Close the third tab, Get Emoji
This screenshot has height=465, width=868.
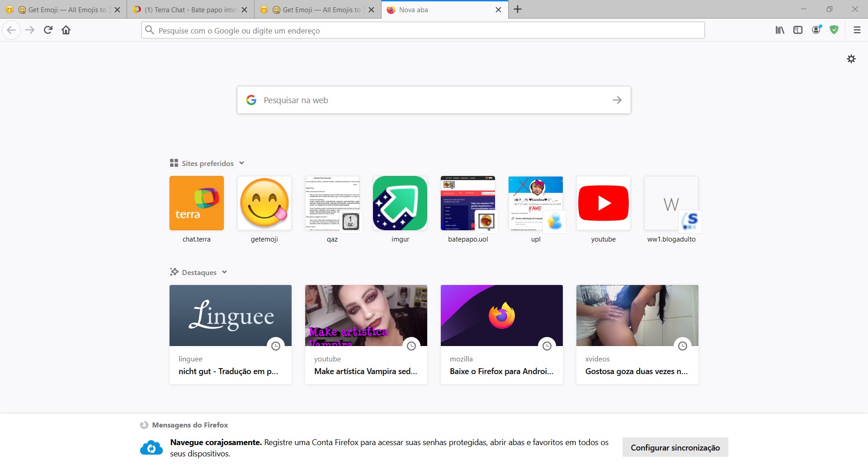click(371, 9)
